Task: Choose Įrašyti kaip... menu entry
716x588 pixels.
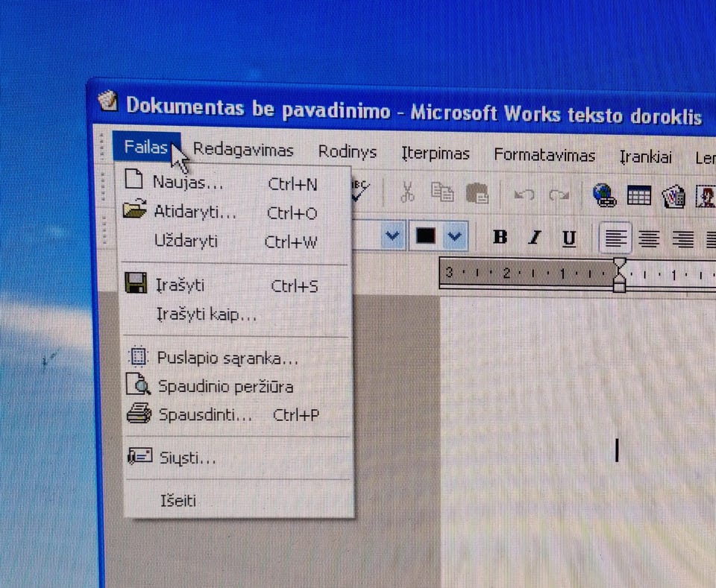Action: (236, 314)
